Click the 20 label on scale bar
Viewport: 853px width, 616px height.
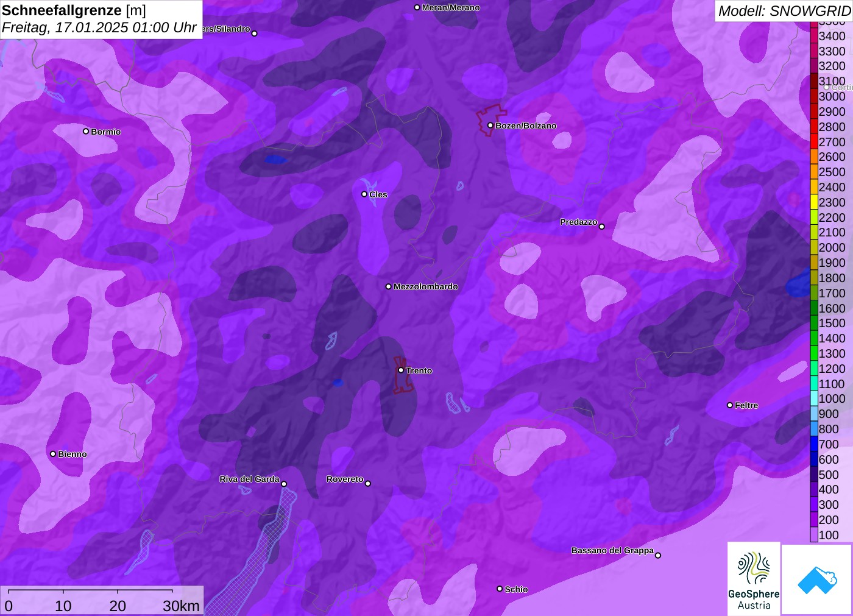pos(118,606)
